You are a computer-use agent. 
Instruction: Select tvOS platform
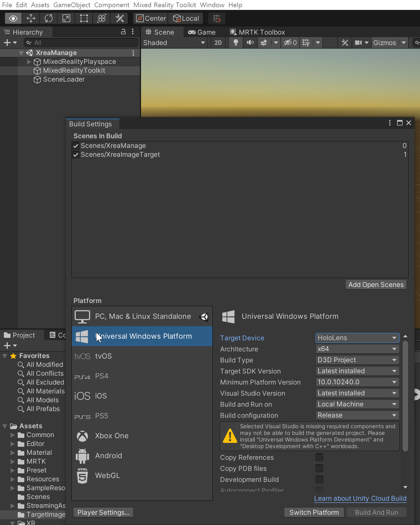[142, 356]
